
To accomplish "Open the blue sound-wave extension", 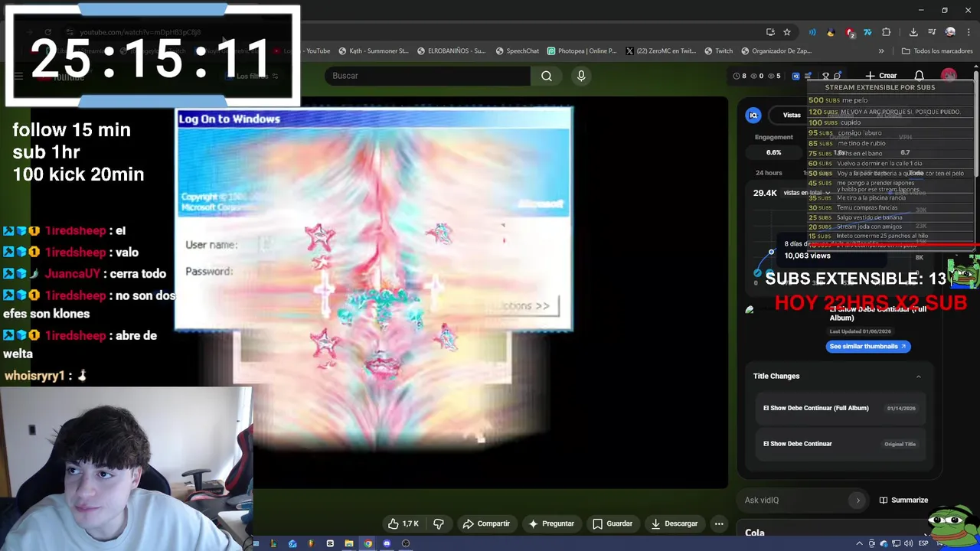I will [x=812, y=32].
